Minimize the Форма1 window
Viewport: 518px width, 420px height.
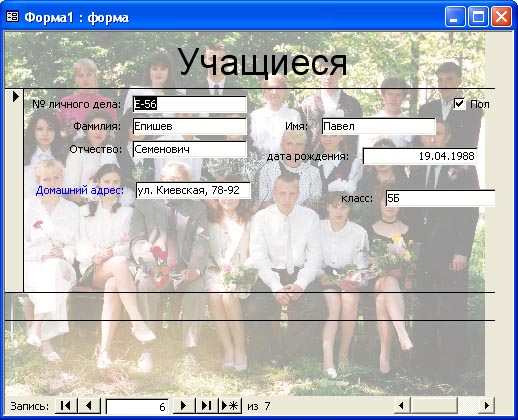point(454,16)
